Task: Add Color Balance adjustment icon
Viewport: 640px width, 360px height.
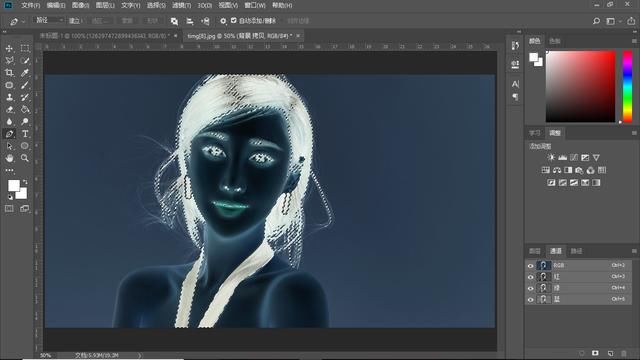Action: pyautogui.click(x=557, y=170)
